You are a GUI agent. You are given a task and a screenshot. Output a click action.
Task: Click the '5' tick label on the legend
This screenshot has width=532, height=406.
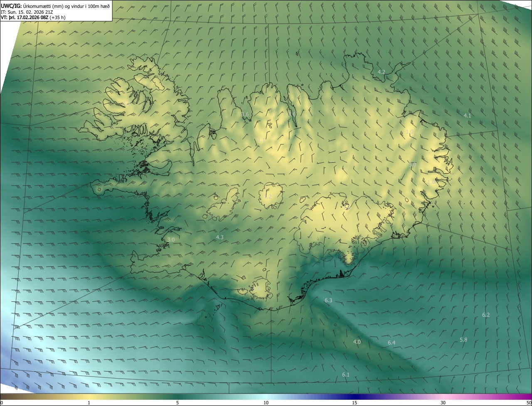pos(177,403)
